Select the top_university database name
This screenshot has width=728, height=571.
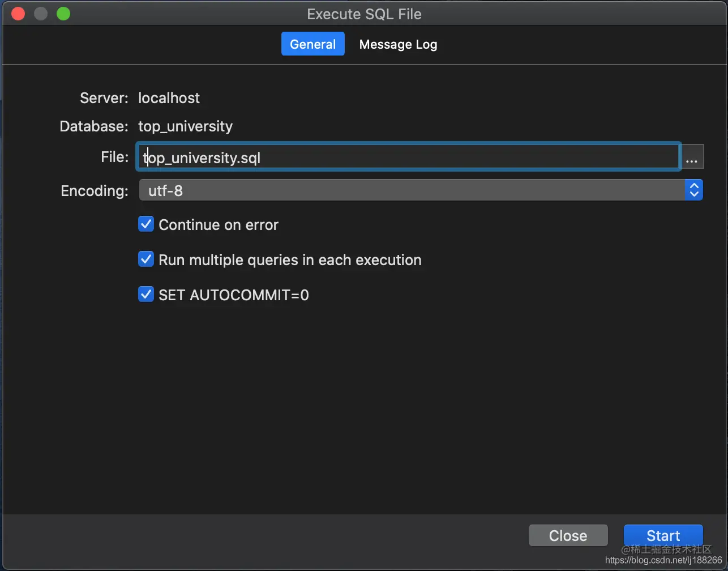pos(185,126)
